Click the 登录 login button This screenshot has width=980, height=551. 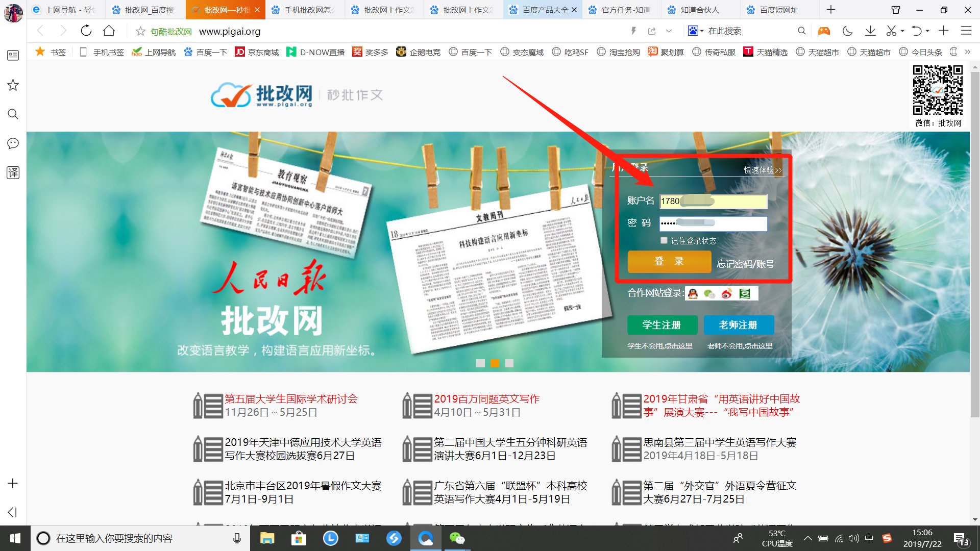[x=669, y=261]
